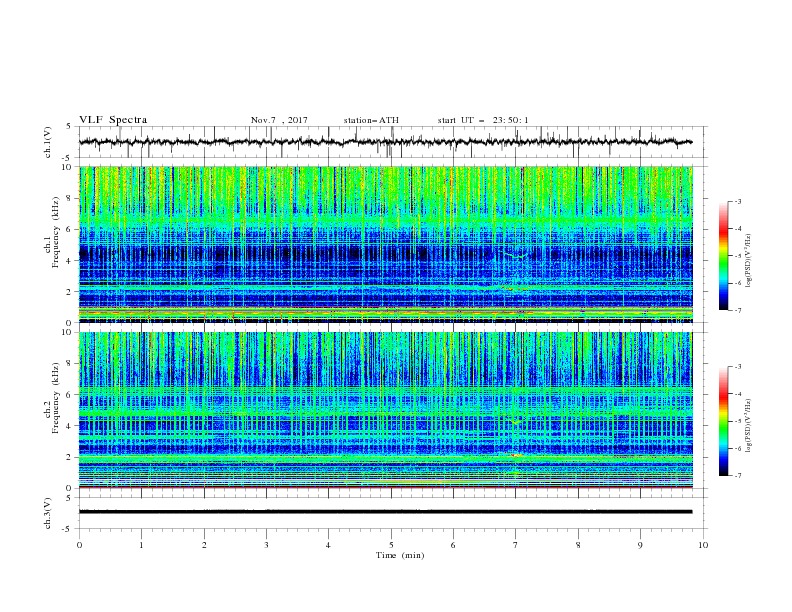Click the "5" tick label on time axis
The width and height of the screenshot is (792, 612).
[x=391, y=545]
